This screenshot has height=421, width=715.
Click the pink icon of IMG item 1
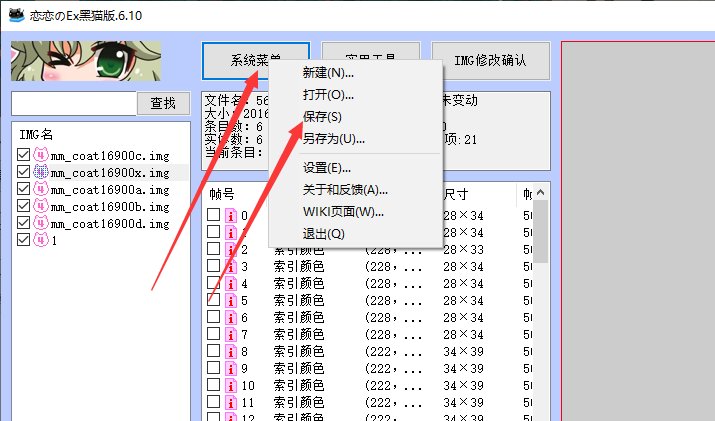pyautogui.click(x=40, y=240)
